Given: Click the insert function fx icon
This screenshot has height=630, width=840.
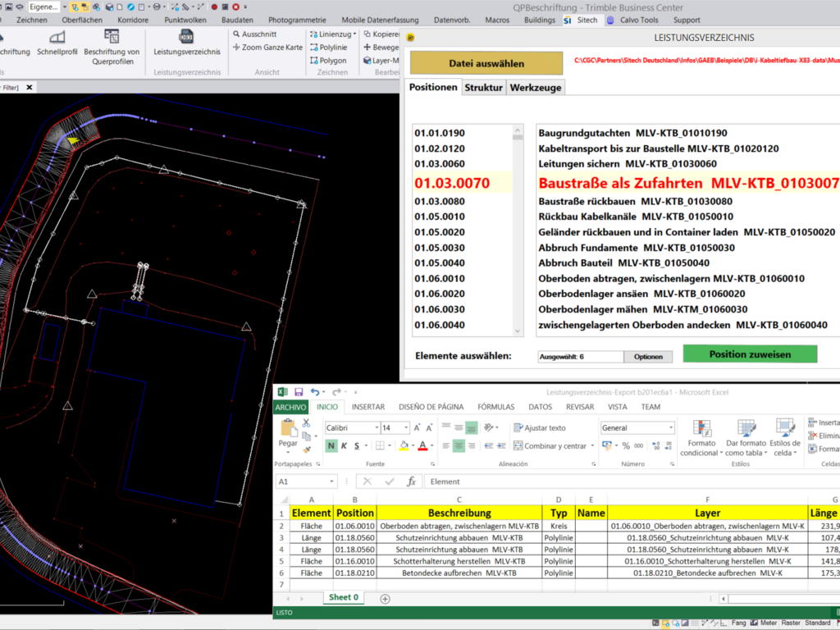Looking at the screenshot, I should click(x=412, y=482).
